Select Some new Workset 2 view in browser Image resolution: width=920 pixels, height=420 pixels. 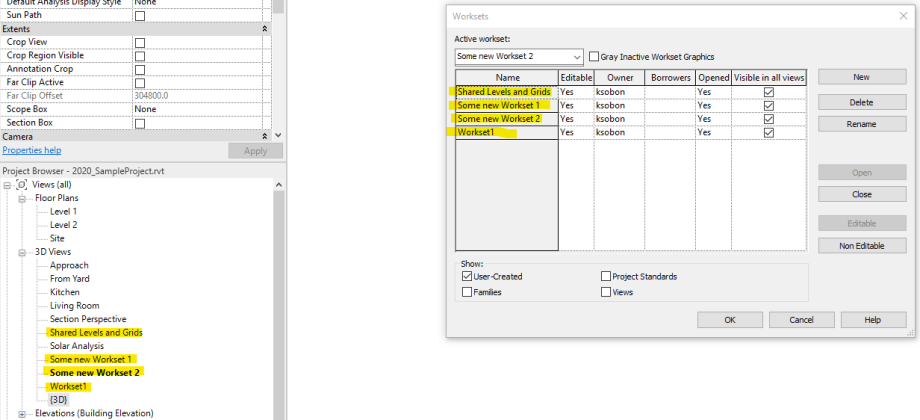point(94,372)
